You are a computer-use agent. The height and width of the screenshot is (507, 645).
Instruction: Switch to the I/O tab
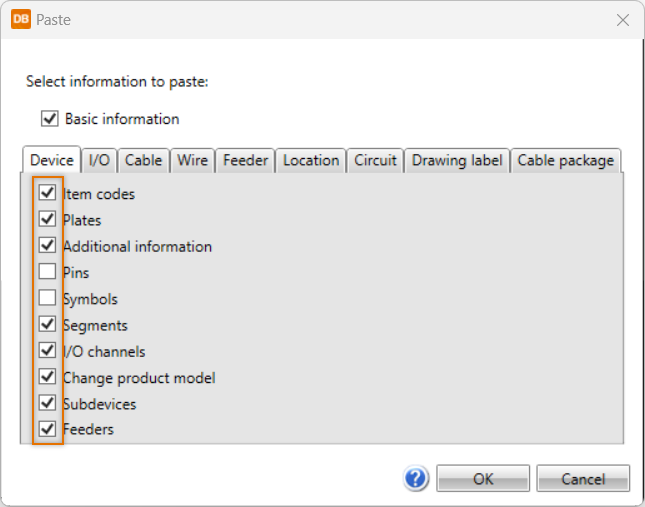(x=99, y=160)
